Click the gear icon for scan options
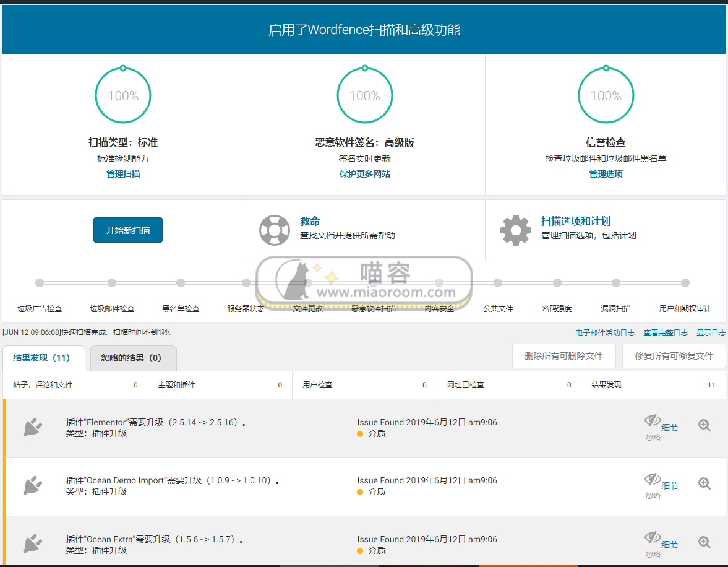 pyautogui.click(x=515, y=230)
